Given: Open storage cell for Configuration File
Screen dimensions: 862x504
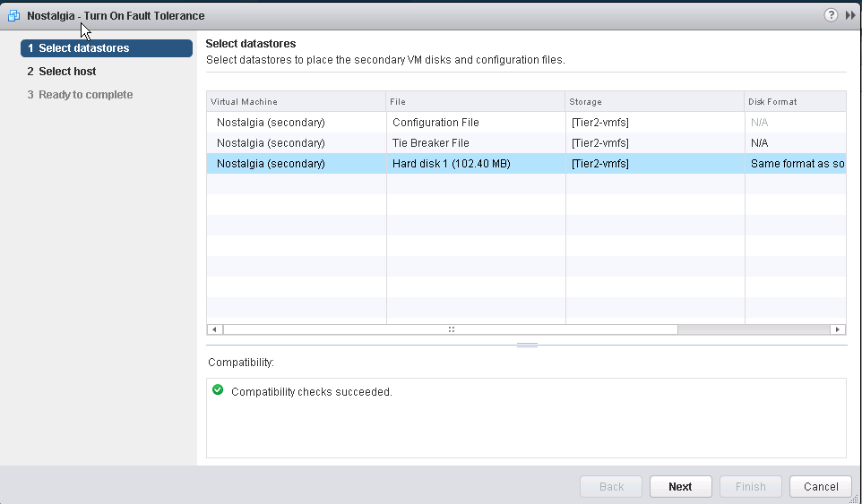Looking at the screenshot, I should [655, 123].
